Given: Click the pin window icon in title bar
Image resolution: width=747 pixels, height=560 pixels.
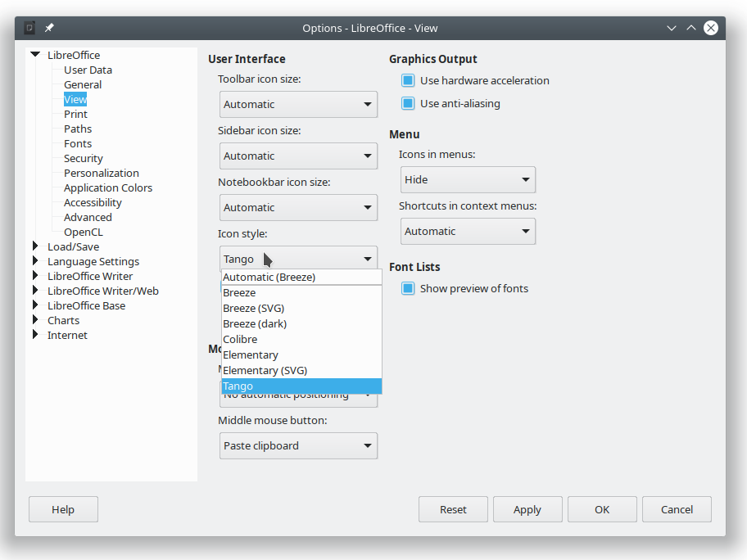Looking at the screenshot, I should click(x=49, y=28).
